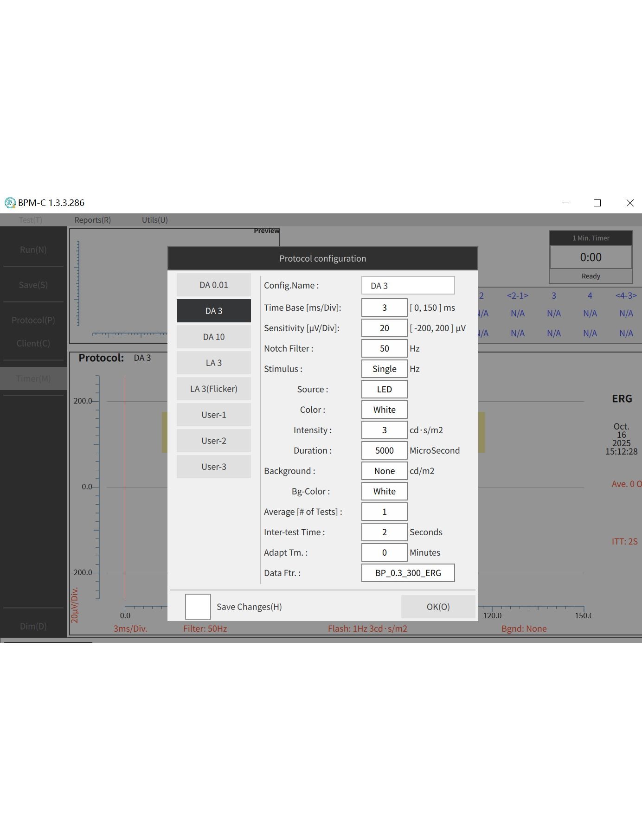Edit the Notch Filter value field
The height and width of the screenshot is (840, 642).
coord(384,348)
